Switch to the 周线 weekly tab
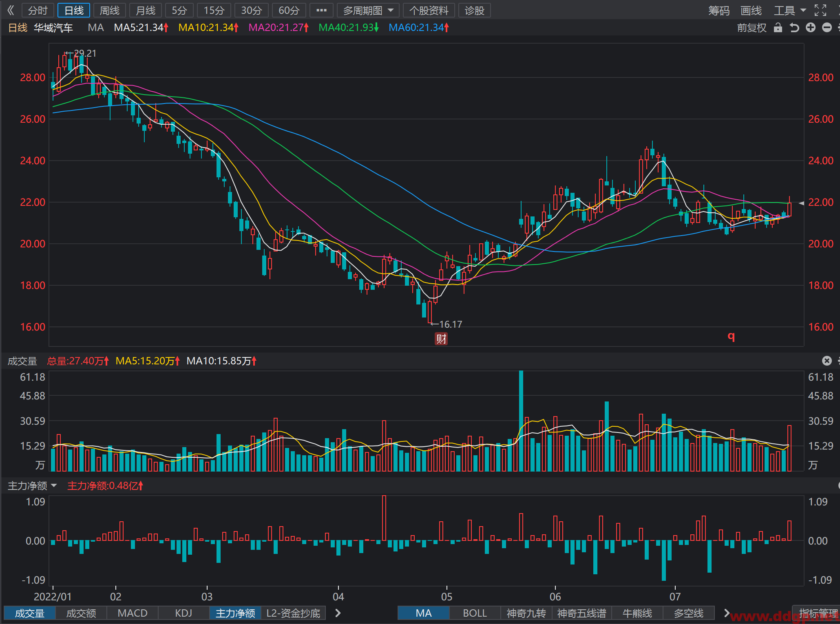Screen dimensions: 840x624 coord(110,10)
